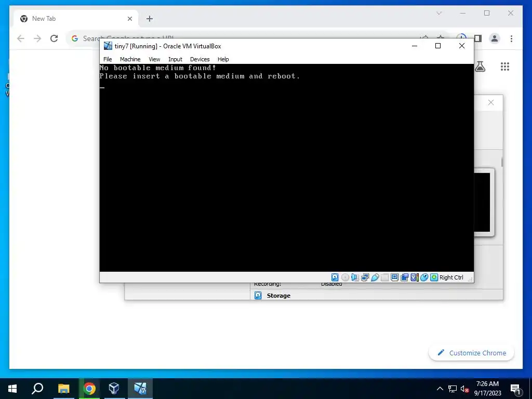Open the Google apps grid
Viewport: 532px width, 399px height.
[x=505, y=66]
